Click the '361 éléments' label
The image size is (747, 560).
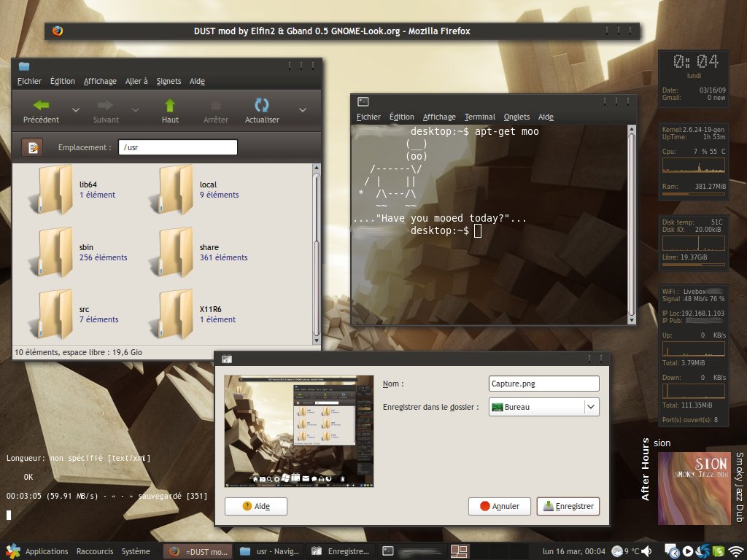224,257
